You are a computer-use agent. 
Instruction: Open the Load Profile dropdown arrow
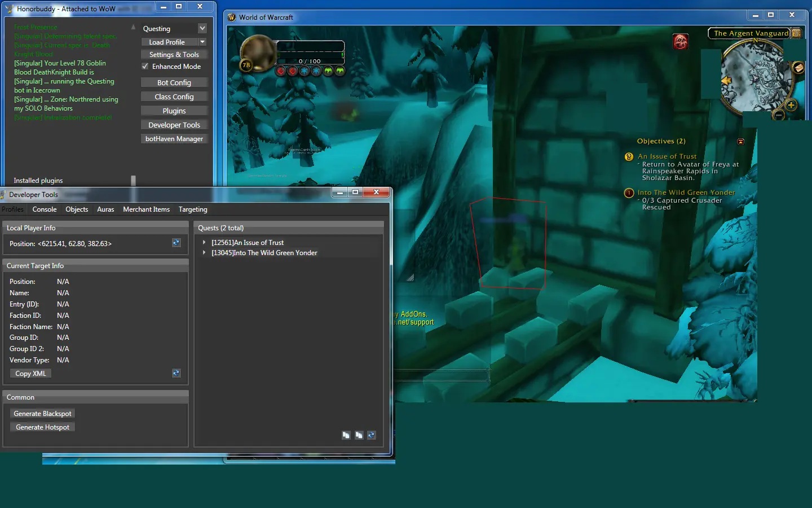[202, 42]
